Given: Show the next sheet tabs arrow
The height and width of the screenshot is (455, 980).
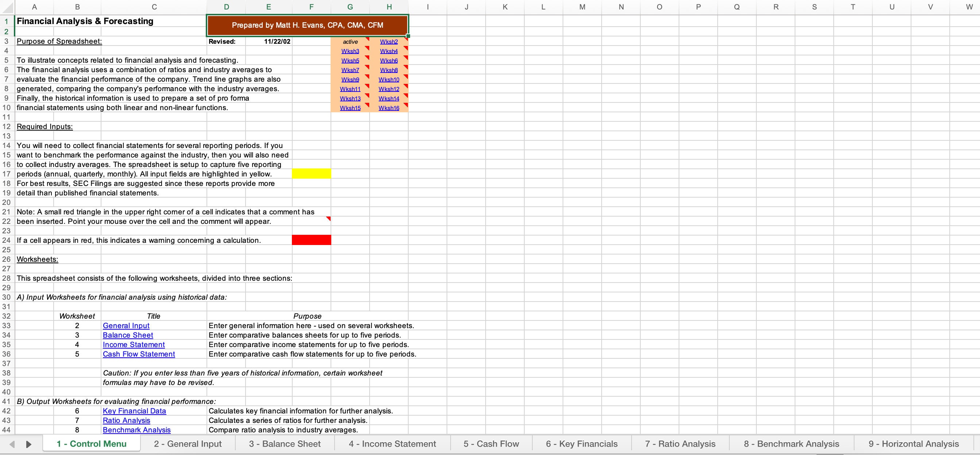Looking at the screenshot, I should [28, 444].
